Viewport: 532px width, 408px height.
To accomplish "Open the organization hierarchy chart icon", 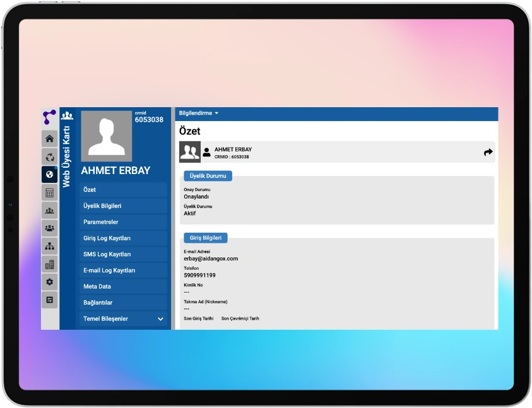I will (49, 247).
